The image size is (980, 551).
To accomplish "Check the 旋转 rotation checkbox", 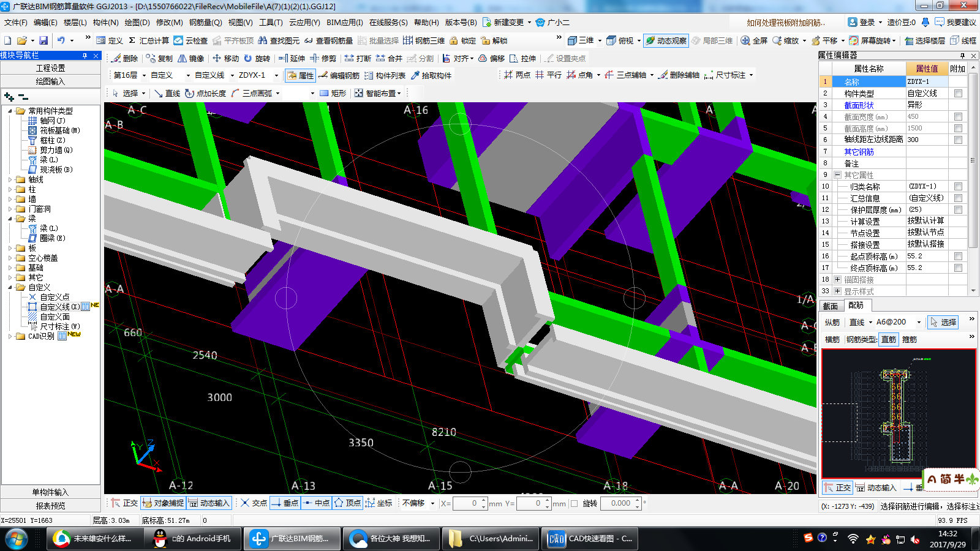I will (574, 504).
